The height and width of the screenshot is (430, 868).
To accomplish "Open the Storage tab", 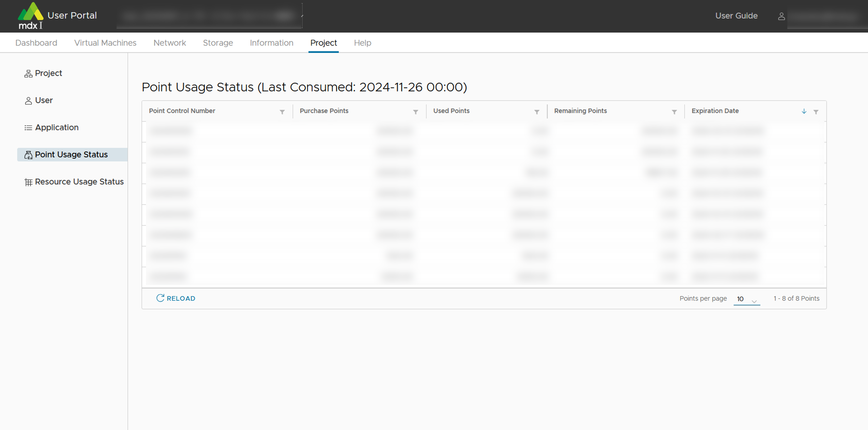I will (x=218, y=43).
